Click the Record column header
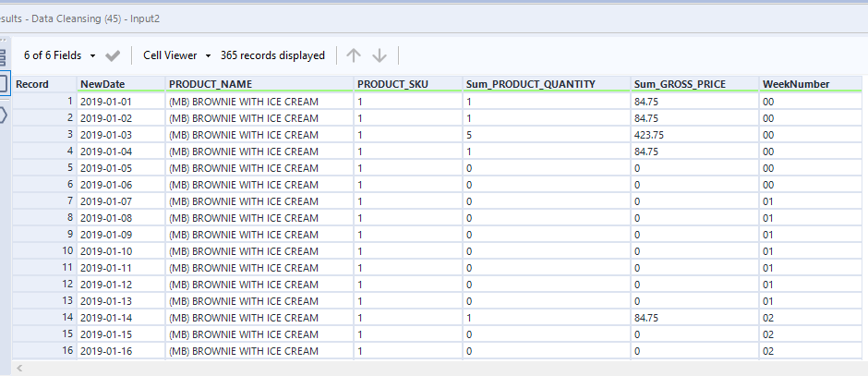Viewport: 868px width, 376px height. [45, 84]
